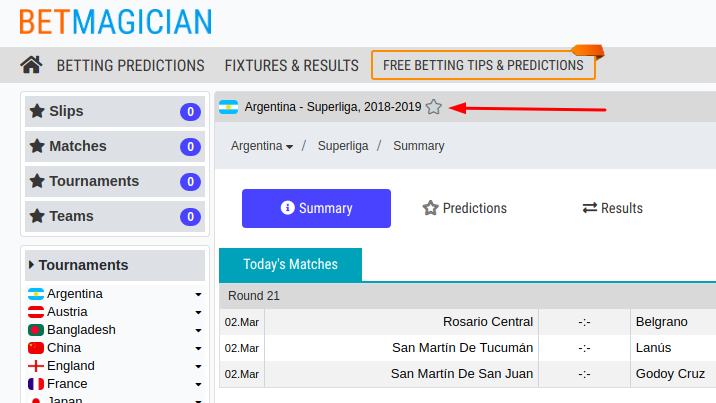
Task: Open Fixtures & Results menu
Action: 291,66
